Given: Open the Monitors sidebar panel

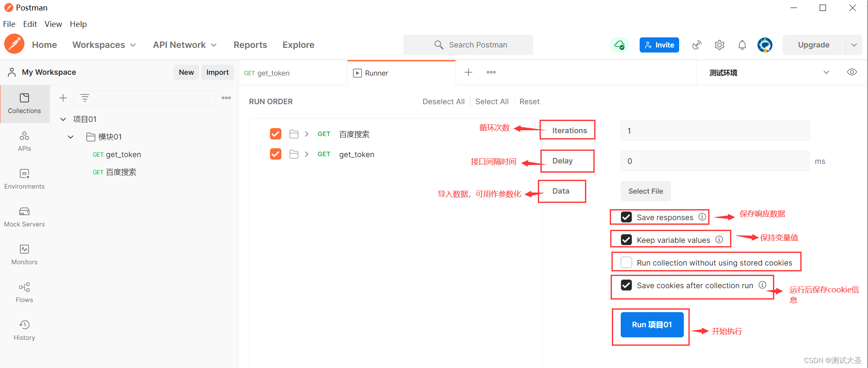Looking at the screenshot, I should point(24,255).
